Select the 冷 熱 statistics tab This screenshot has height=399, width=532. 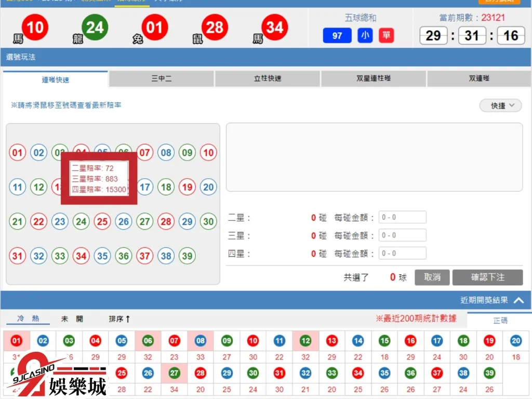point(28,318)
